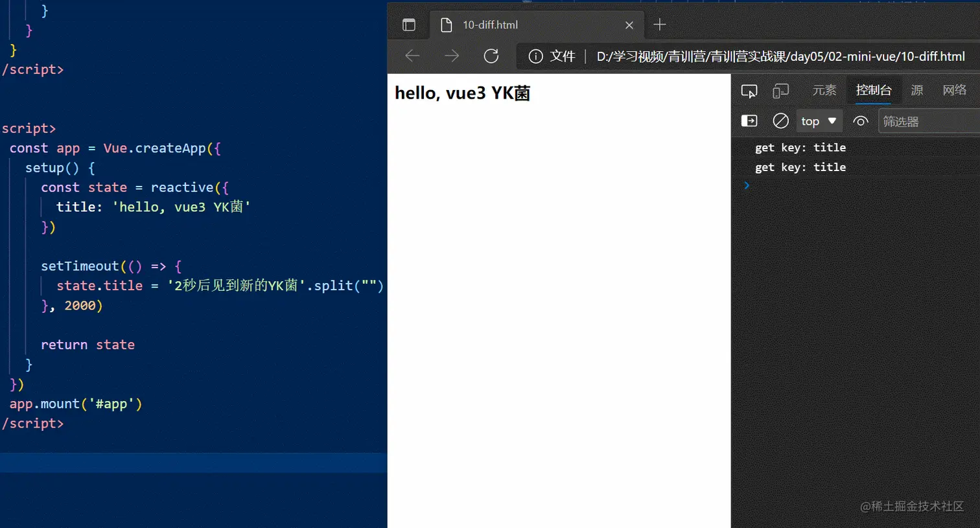Viewport: 980px width, 528px height.
Task: Select the 源 tab in DevTools
Action: coord(916,91)
